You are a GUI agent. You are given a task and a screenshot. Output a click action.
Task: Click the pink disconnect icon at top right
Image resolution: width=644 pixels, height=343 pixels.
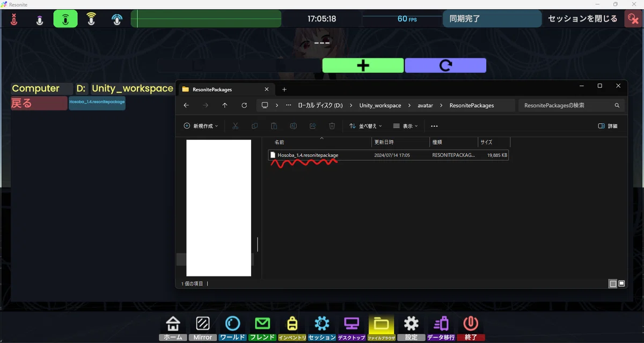pyautogui.click(x=632, y=19)
